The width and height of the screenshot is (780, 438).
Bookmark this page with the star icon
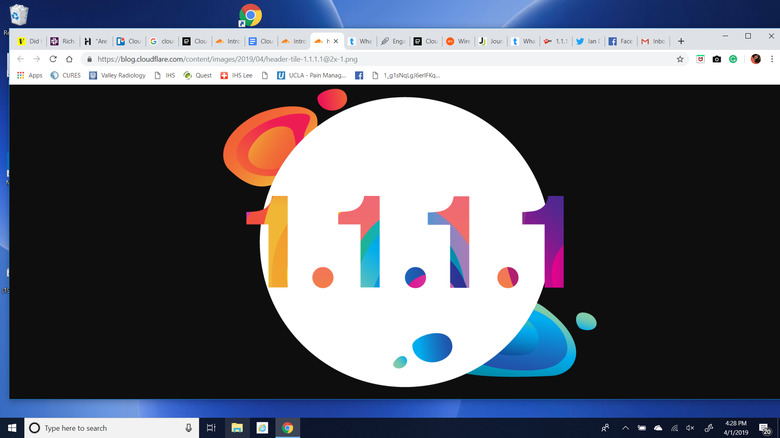coord(680,59)
